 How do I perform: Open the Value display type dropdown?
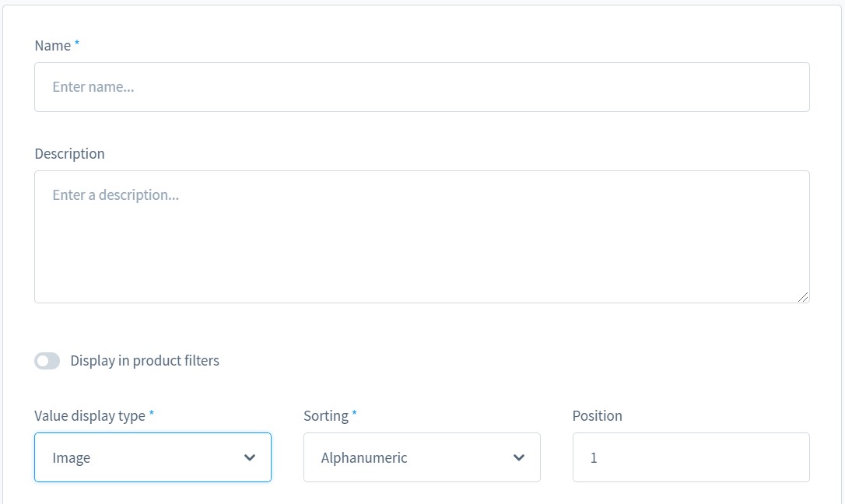tap(153, 457)
